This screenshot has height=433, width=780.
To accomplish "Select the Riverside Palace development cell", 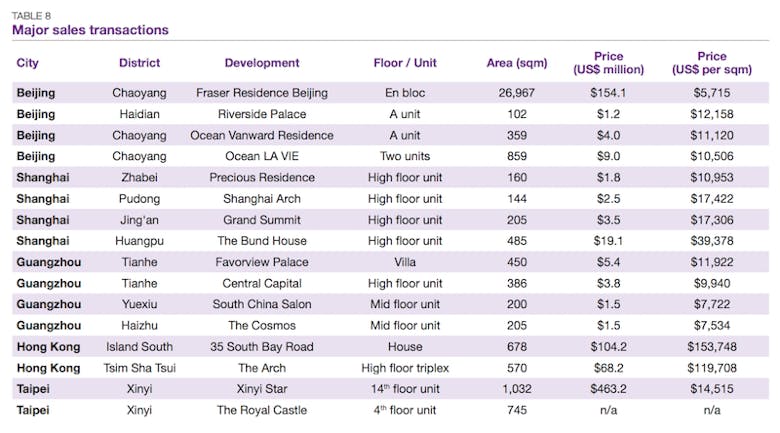I will pos(262,114).
